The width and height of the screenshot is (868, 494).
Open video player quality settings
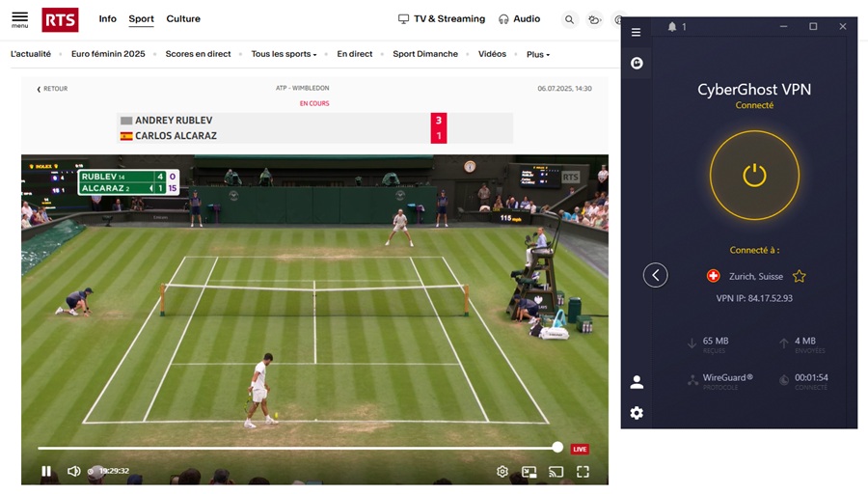point(502,472)
